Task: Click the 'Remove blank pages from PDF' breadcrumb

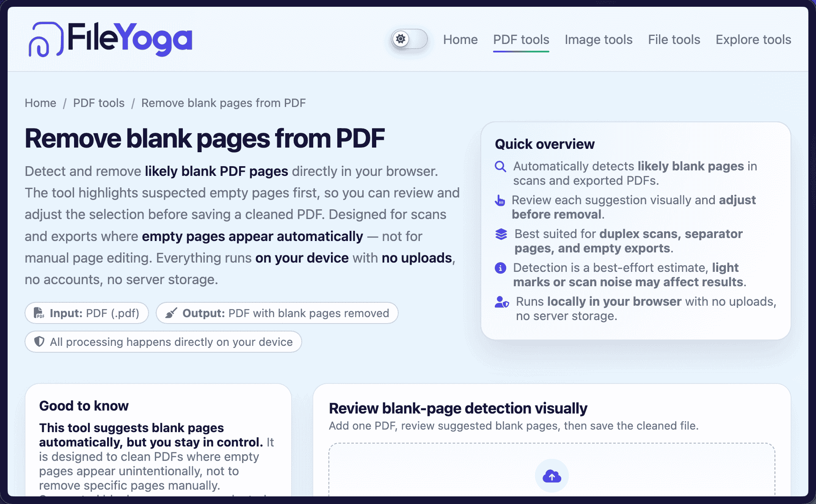Action: [x=223, y=103]
